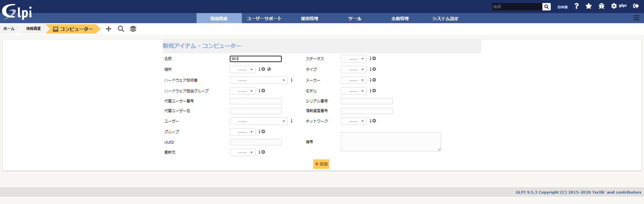Open the hamburger menu icon
Viewport: 644px width, 204px height.
pyautogui.click(x=636, y=18)
